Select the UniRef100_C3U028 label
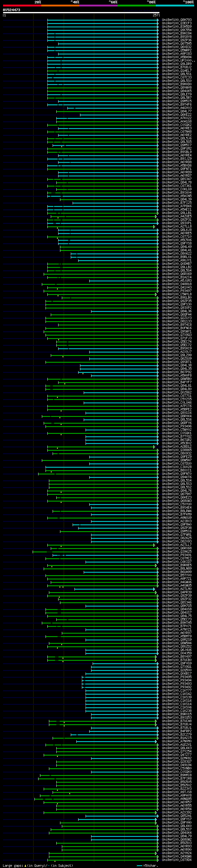Viewport: 197px width, 868px height. point(177,467)
